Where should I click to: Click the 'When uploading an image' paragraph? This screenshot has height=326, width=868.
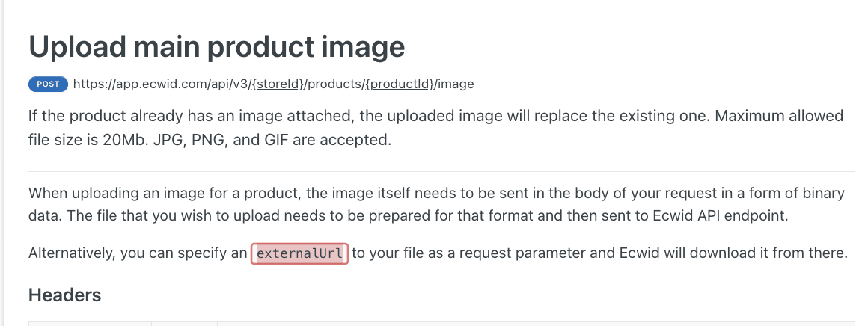pyautogui.click(x=436, y=204)
